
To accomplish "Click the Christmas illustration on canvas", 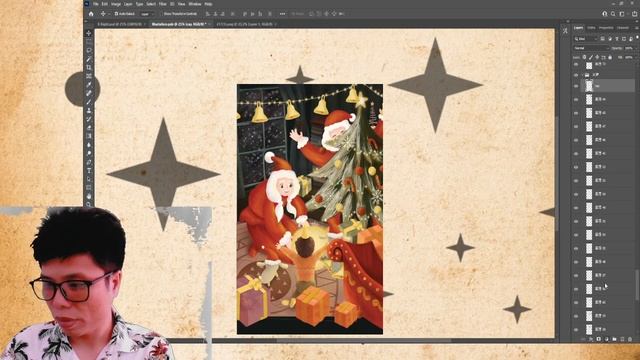I will coord(310,209).
